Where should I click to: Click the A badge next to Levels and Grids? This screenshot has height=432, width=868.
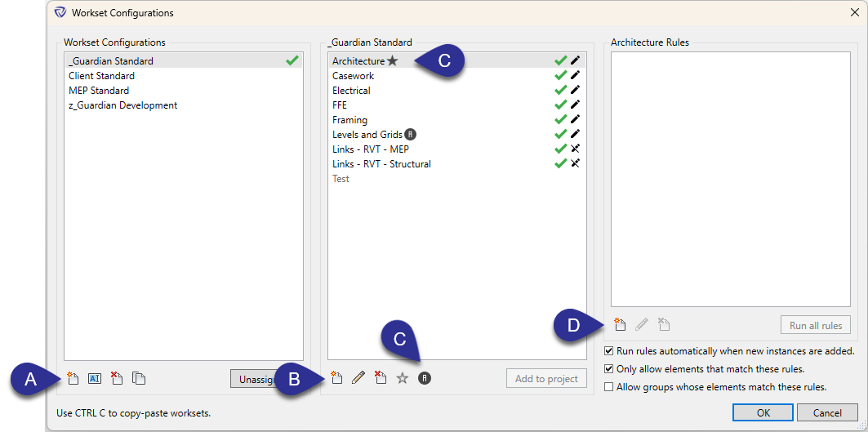[x=410, y=134]
